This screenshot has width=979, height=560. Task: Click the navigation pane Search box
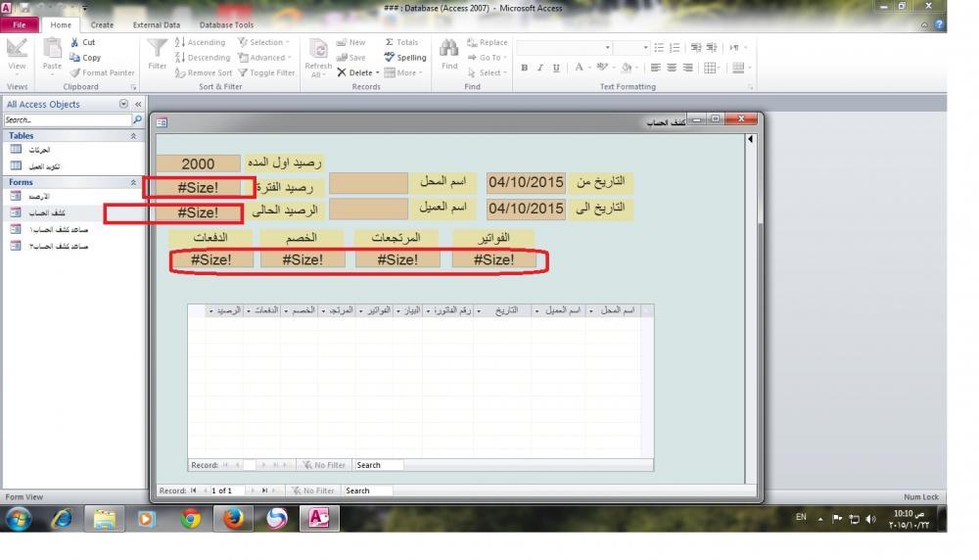point(68,119)
